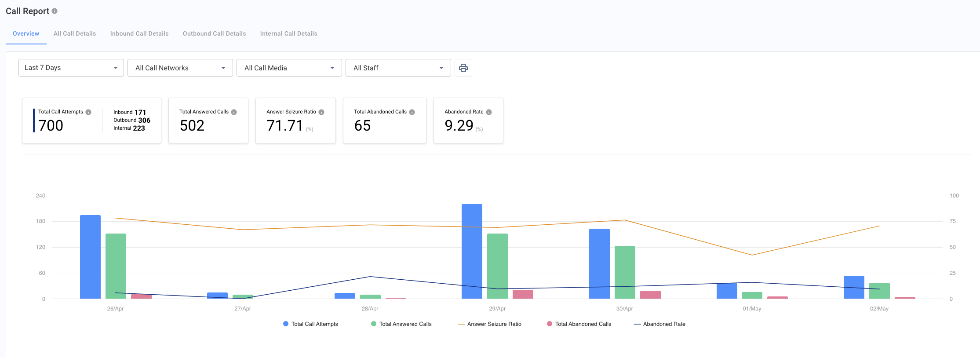The image size is (980, 358).
Task: Expand the All Call Media dropdown
Action: click(289, 68)
